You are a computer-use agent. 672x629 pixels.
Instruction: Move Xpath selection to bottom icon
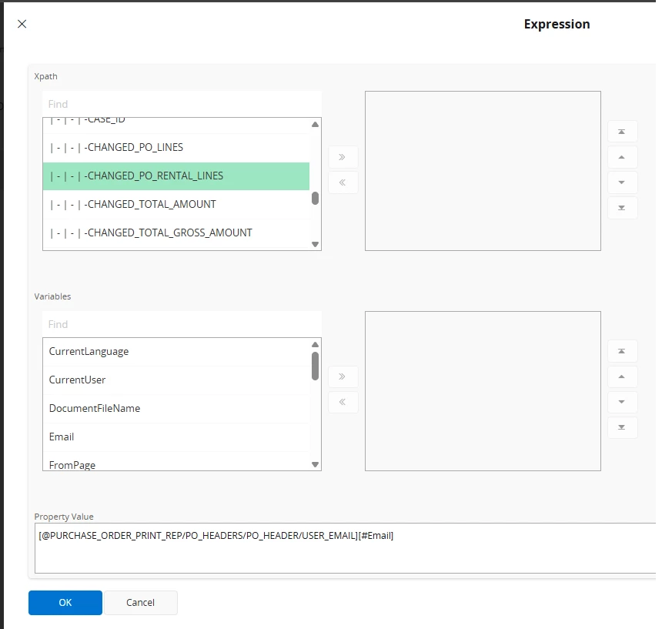pos(622,208)
